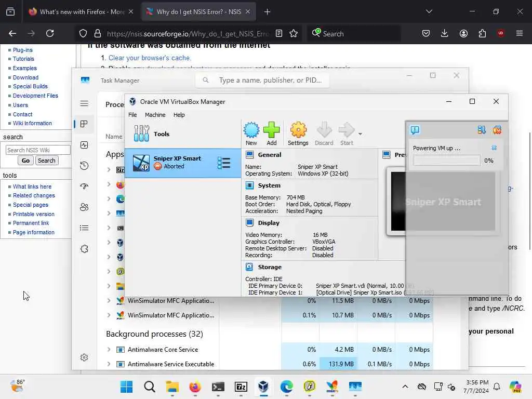The height and width of the screenshot is (399, 532).
Task: Select the Sniper XP Smart virtual machine
Action: pyautogui.click(x=183, y=163)
